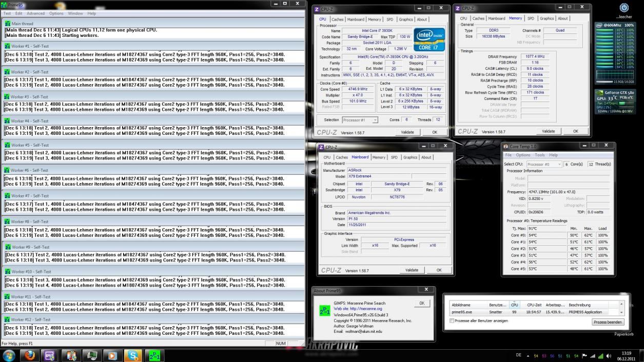
Task: Sort by the Abbildname column header
Action: tap(469, 305)
